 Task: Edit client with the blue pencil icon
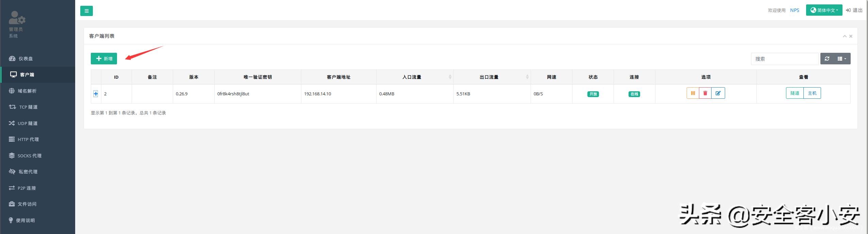click(x=718, y=93)
